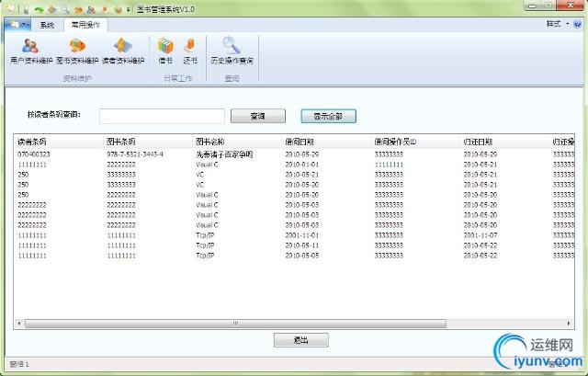Select borrow date cell 2010-05-11
Viewport: 588px width, 376px height.
point(302,245)
